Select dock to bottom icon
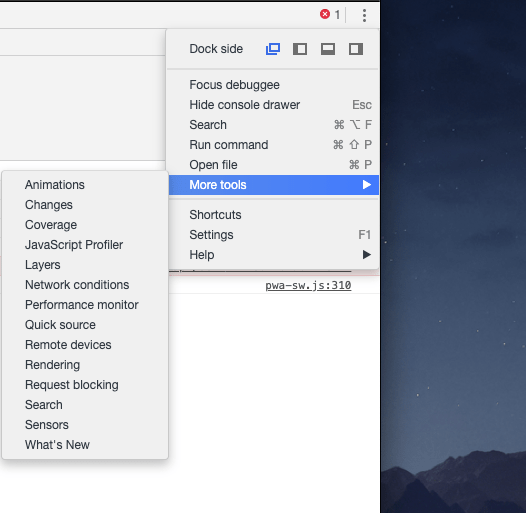The width and height of the screenshot is (526, 513). 328,49
